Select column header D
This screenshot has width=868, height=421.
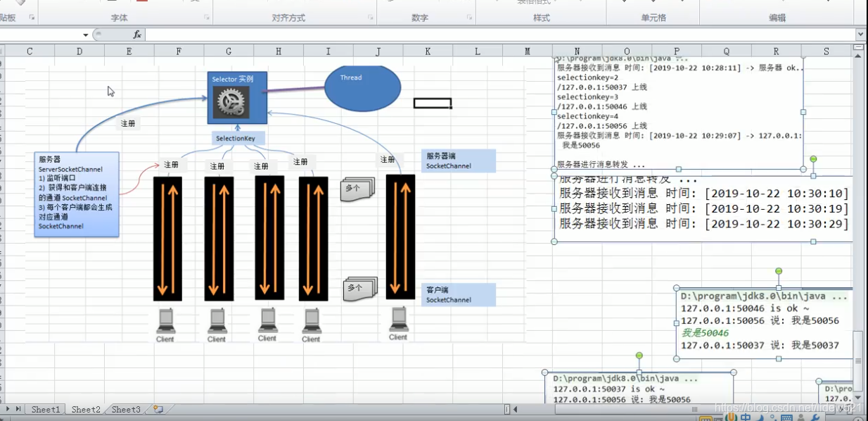coord(79,51)
